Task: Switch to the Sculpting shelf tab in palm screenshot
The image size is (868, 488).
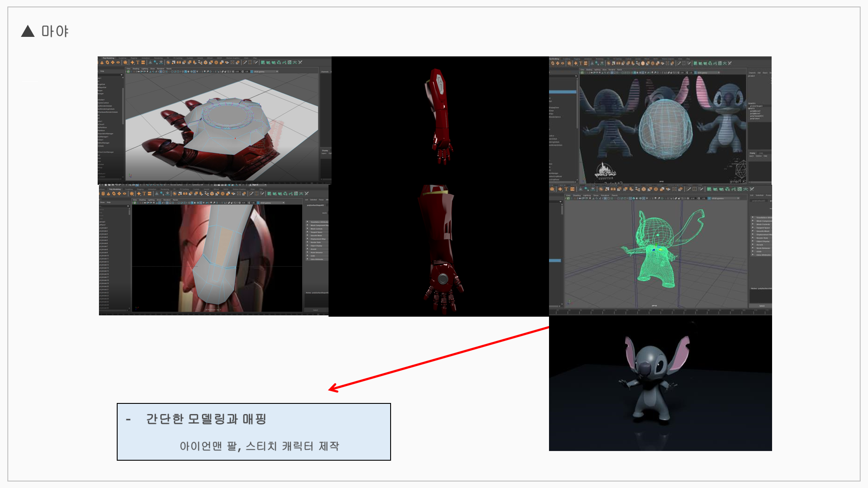Action: 122,58
